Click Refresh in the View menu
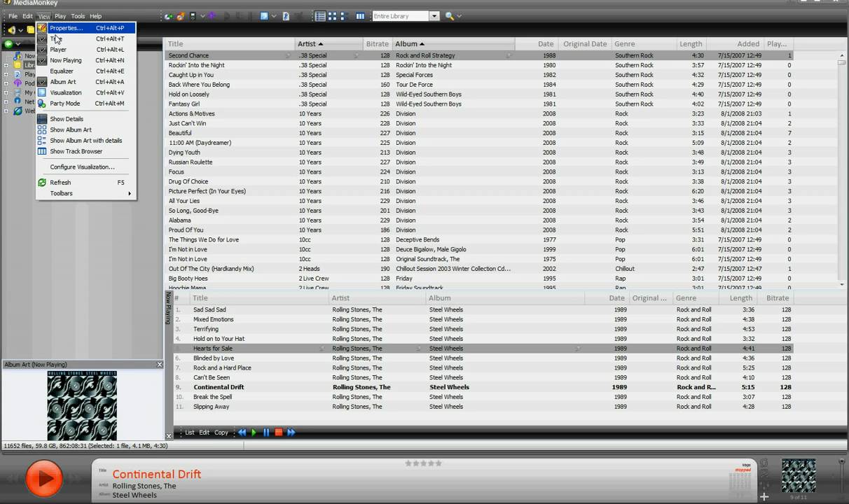849x504 pixels. 85,183
